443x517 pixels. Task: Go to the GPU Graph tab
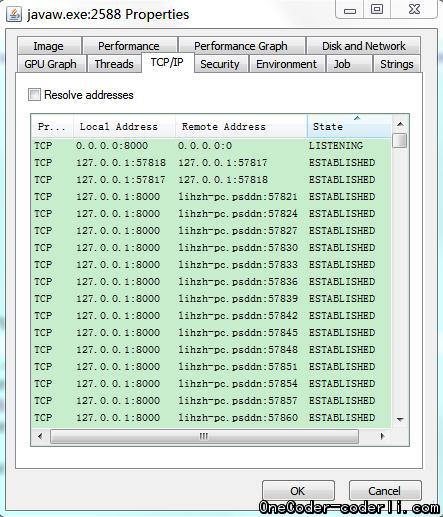coord(51,64)
